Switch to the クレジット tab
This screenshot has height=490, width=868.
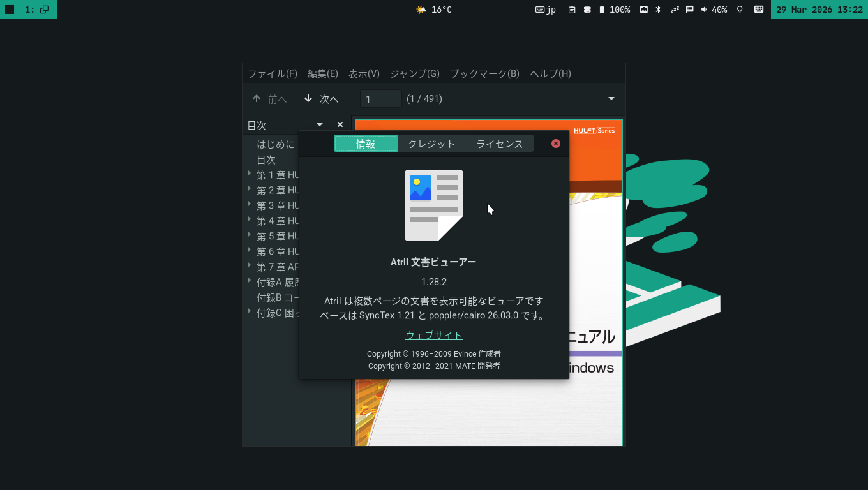[431, 144]
